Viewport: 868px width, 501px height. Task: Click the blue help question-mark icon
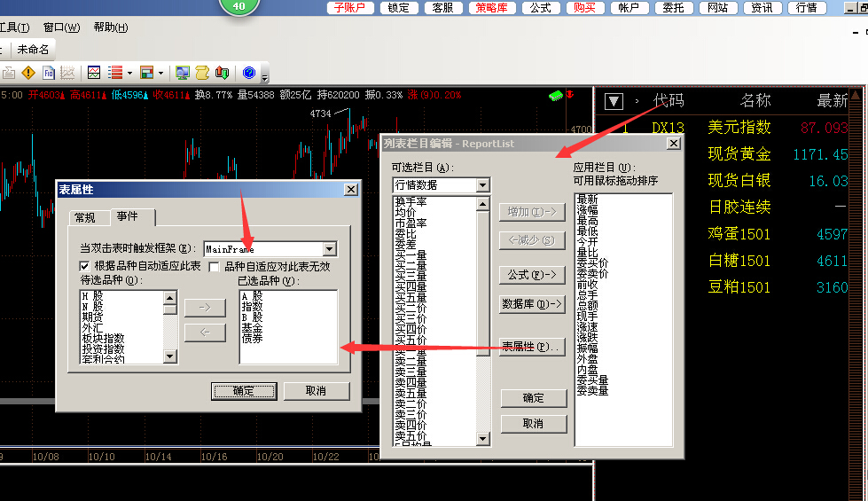249,73
